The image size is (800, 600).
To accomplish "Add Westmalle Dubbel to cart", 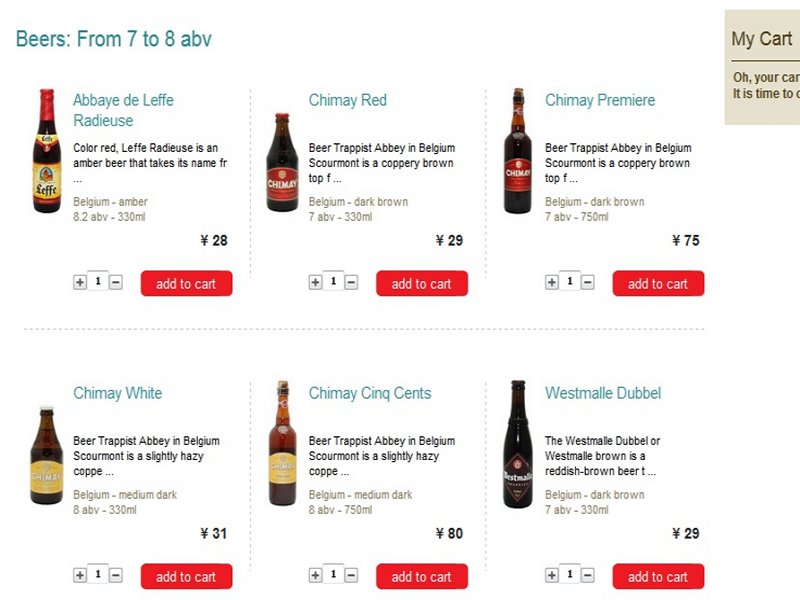I will (x=658, y=577).
